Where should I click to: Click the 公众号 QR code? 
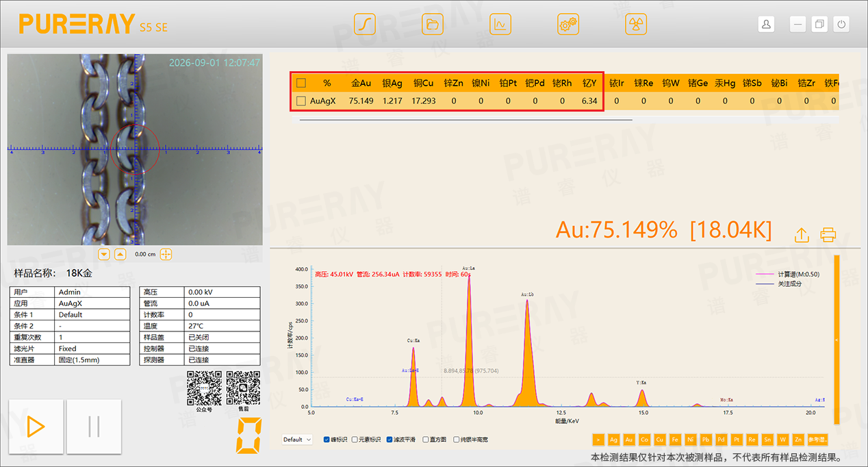pos(204,388)
